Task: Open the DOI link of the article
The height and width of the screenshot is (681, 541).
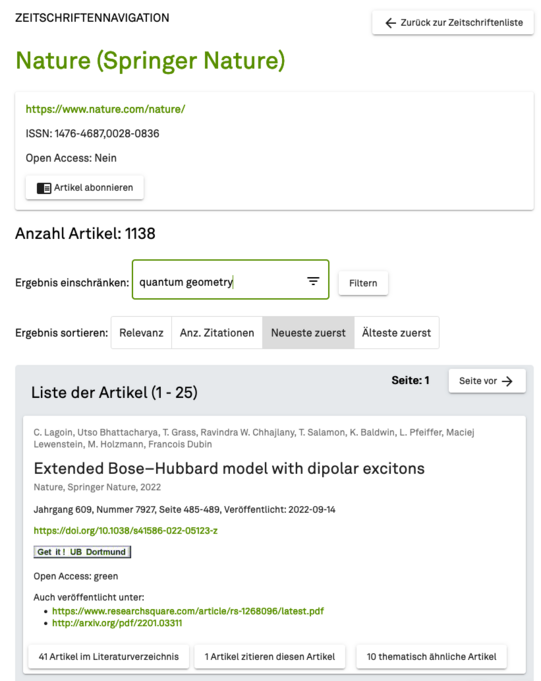Action: (x=125, y=530)
